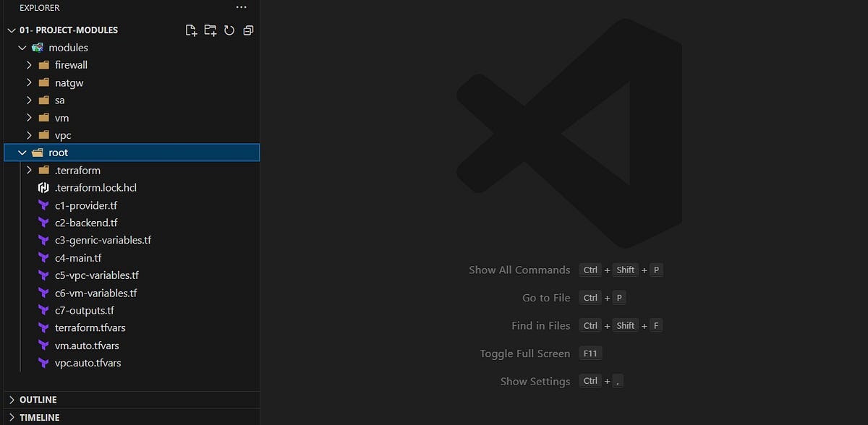Create a new folder in Explorer
Viewport: 868px width, 425px height.
coord(210,30)
